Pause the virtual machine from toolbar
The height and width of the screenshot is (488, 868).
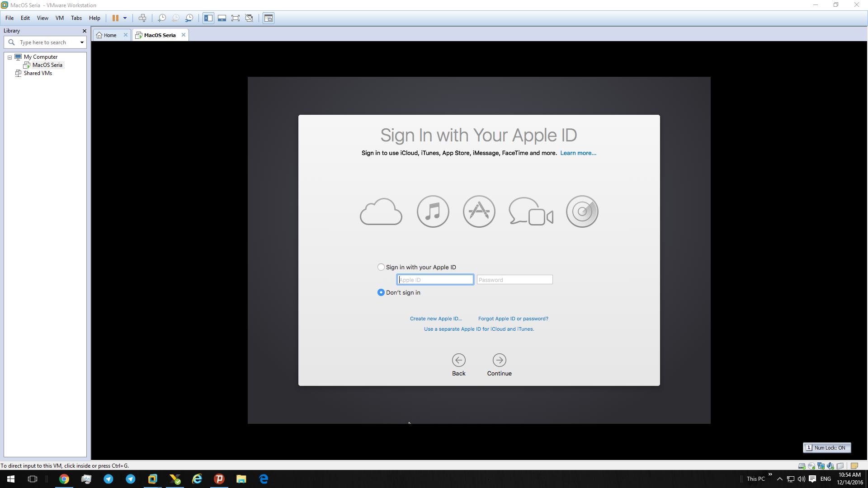click(x=115, y=18)
